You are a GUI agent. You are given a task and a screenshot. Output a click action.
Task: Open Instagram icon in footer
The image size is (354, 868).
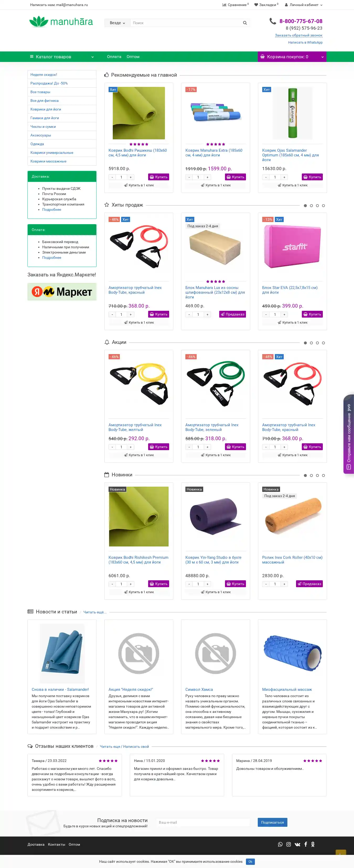[288, 844]
